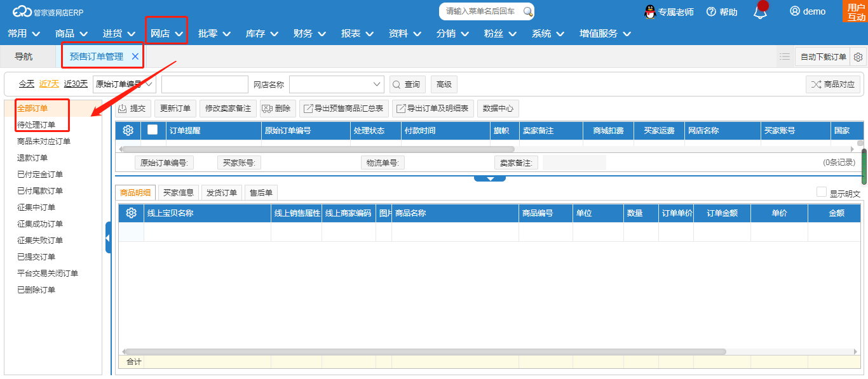Open the 增值服务 menu
868x379 pixels.
pyautogui.click(x=605, y=34)
